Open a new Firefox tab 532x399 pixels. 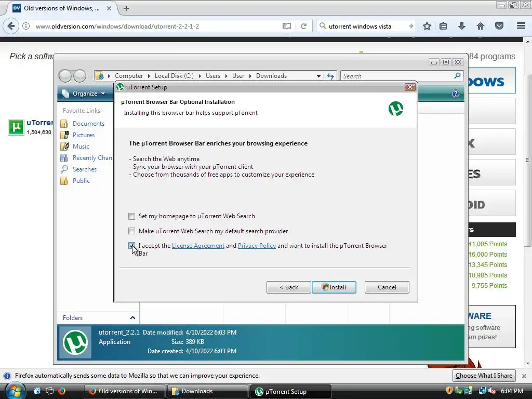pos(126,8)
